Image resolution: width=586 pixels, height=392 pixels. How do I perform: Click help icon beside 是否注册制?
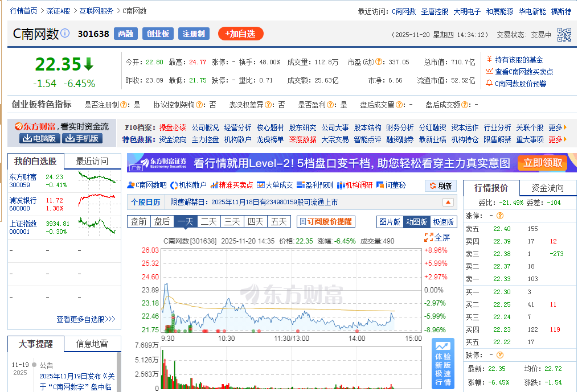(x=124, y=105)
